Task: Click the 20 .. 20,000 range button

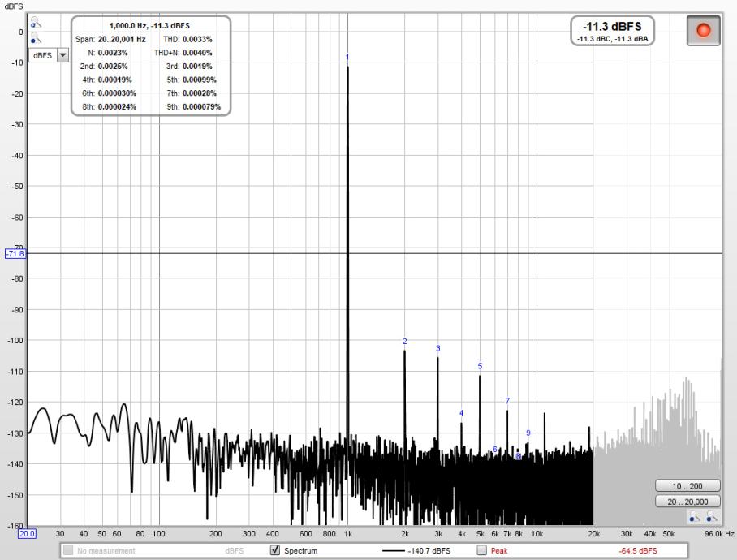Action: tap(687, 502)
